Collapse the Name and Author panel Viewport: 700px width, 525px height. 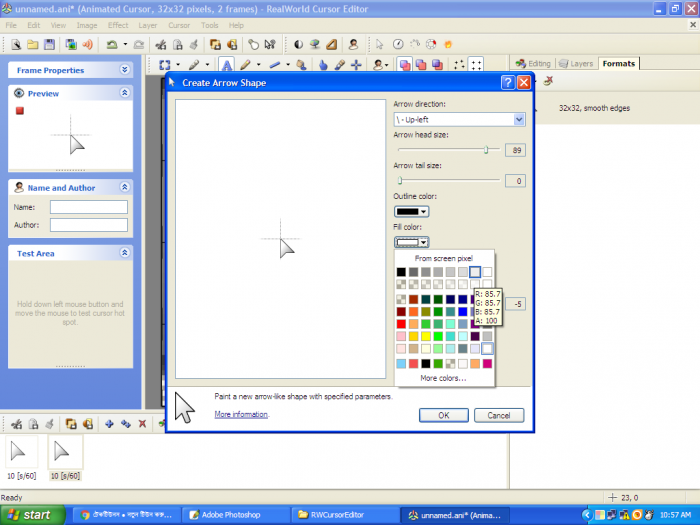125,187
